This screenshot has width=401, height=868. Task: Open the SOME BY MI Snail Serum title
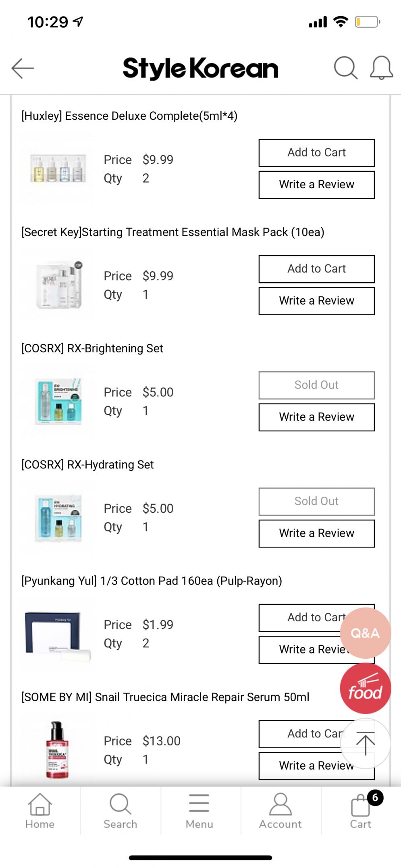pos(165,697)
